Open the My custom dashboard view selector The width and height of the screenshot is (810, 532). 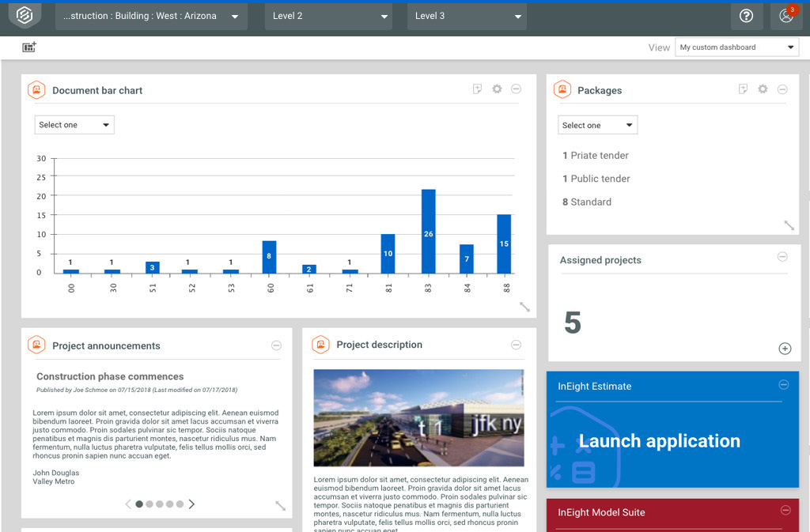(x=736, y=47)
